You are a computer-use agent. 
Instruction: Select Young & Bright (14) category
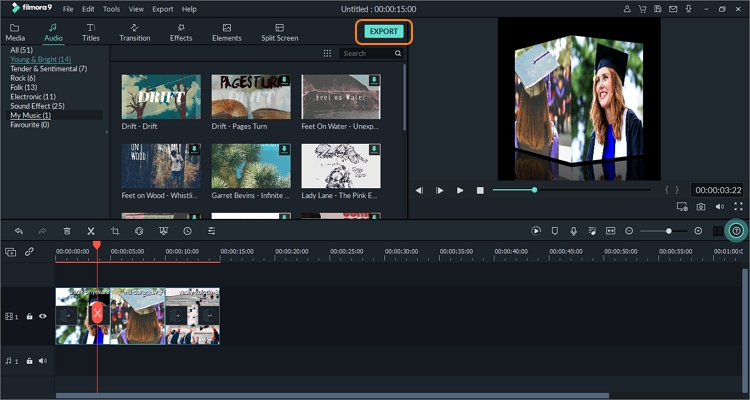(x=41, y=59)
